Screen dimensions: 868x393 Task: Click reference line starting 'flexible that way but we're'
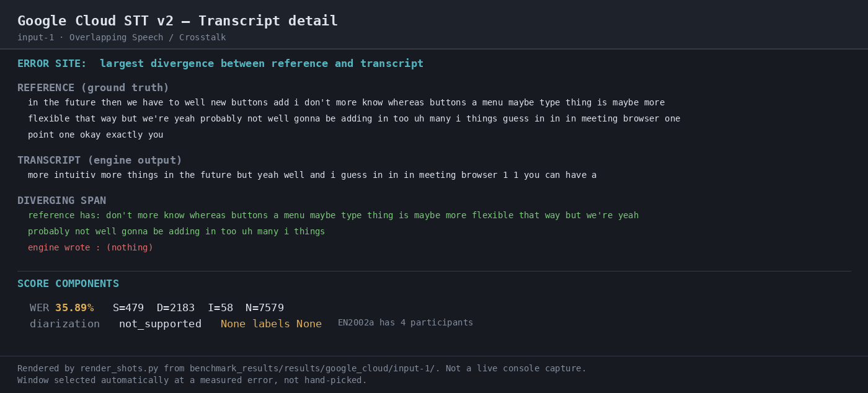pos(354,119)
